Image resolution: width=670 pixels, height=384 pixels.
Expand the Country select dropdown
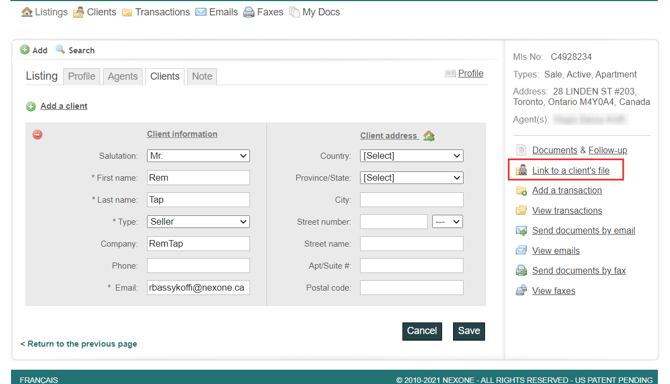pyautogui.click(x=411, y=156)
